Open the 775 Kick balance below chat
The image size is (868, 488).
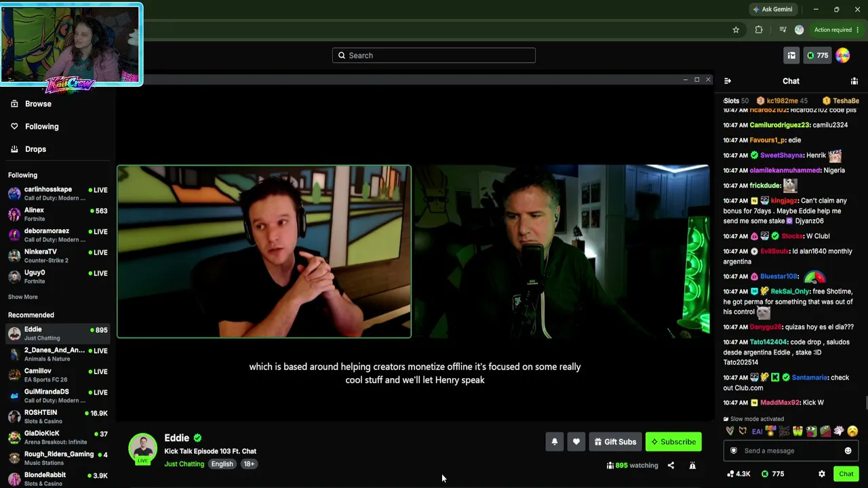[772, 474]
